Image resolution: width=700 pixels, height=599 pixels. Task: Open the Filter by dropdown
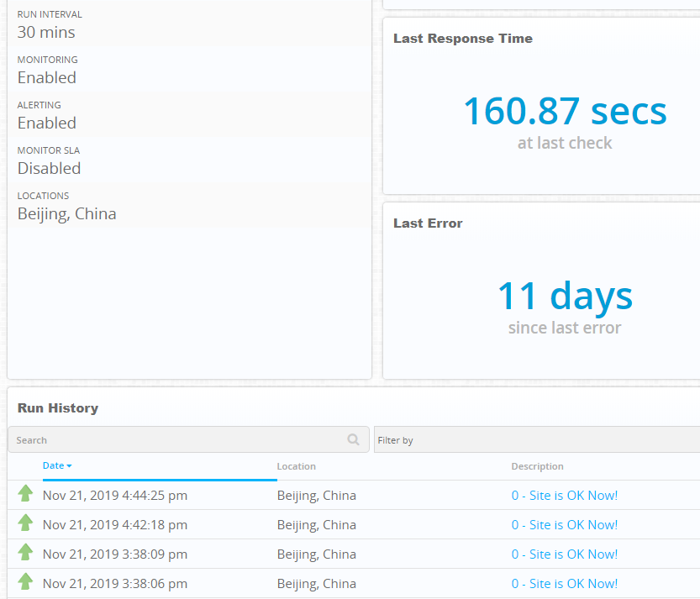click(536, 439)
